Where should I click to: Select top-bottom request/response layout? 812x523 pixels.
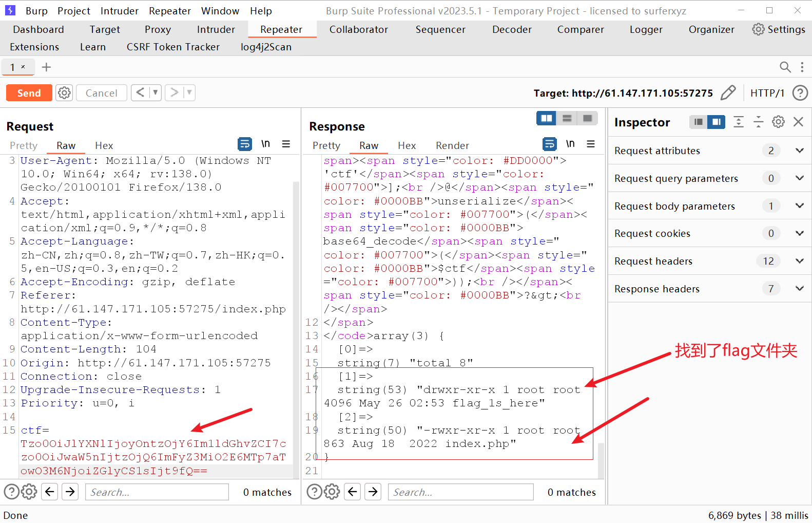(x=567, y=119)
